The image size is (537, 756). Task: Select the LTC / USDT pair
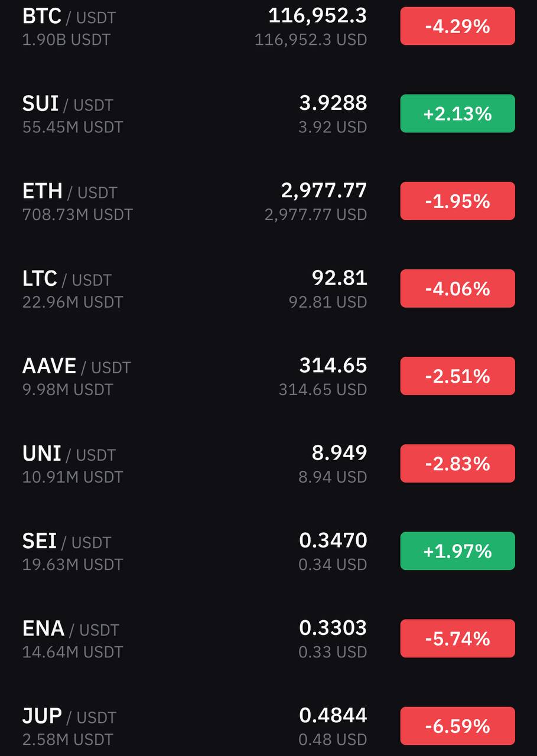pyautogui.click(x=67, y=279)
